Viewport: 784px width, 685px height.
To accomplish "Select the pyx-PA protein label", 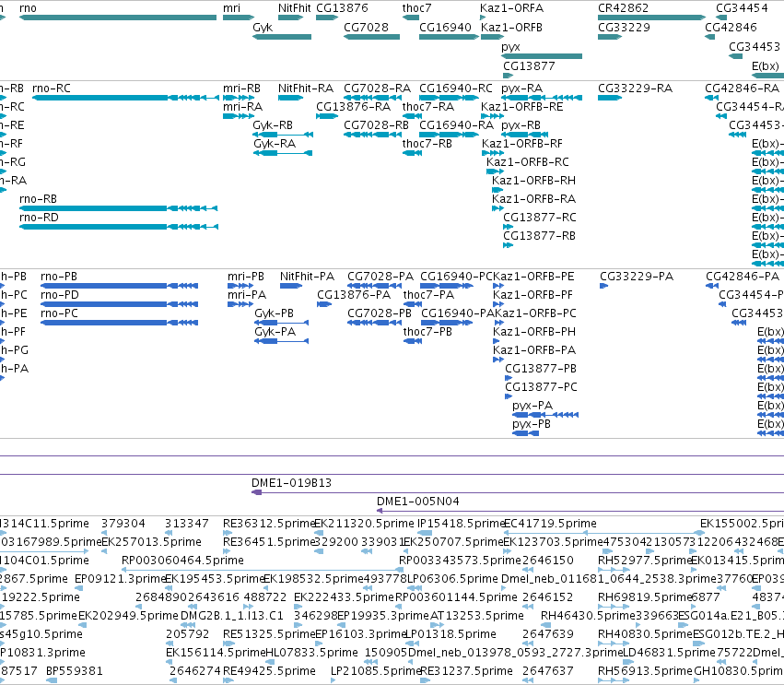I will click(532, 406).
